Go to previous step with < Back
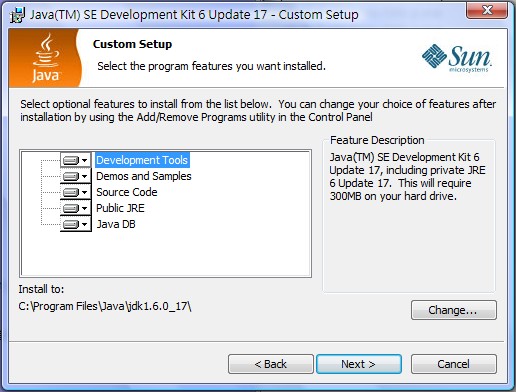This screenshot has width=516, height=392. pyautogui.click(x=271, y=364)
